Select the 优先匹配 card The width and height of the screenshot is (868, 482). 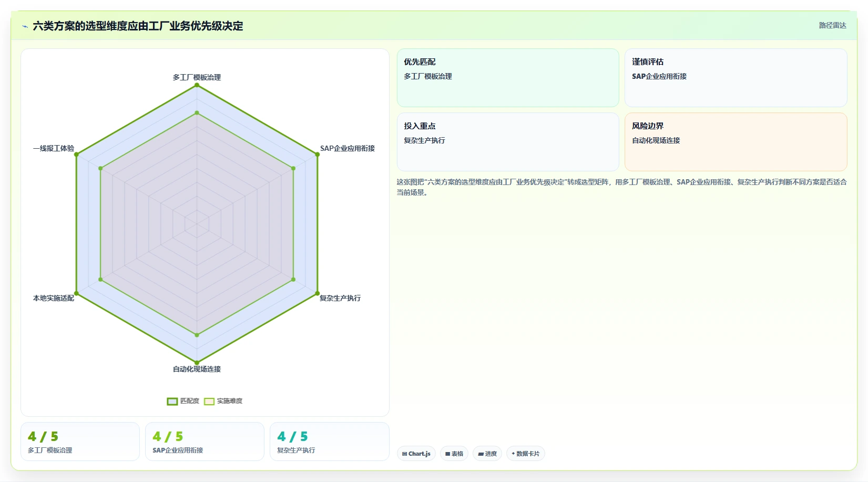click(x=508, y=78)
